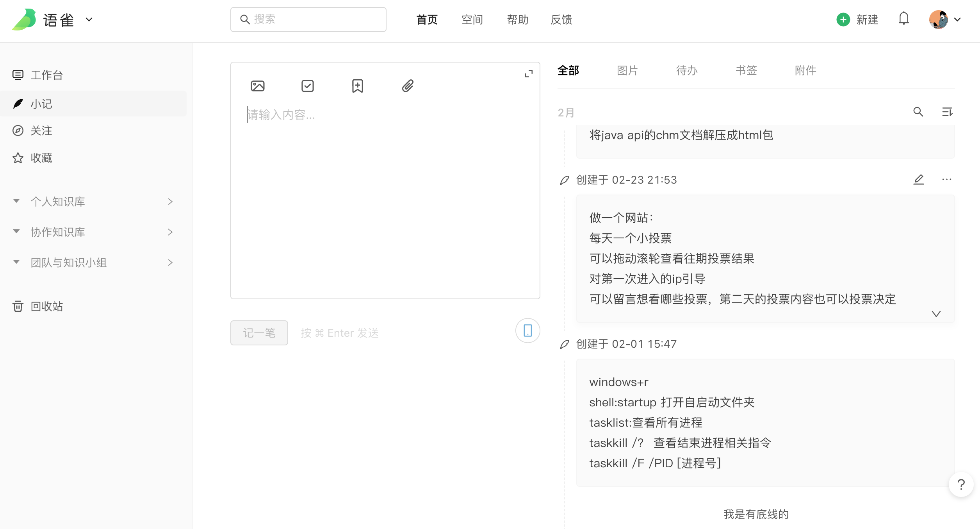
Task: Attach a file with the paperclip icon
Action: click(x=408, y=86)
